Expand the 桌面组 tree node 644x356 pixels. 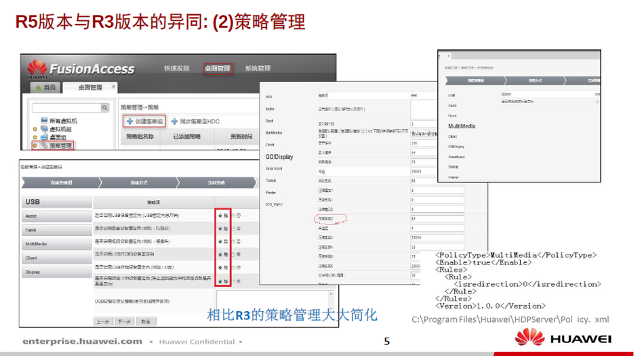tap(35, 137)
